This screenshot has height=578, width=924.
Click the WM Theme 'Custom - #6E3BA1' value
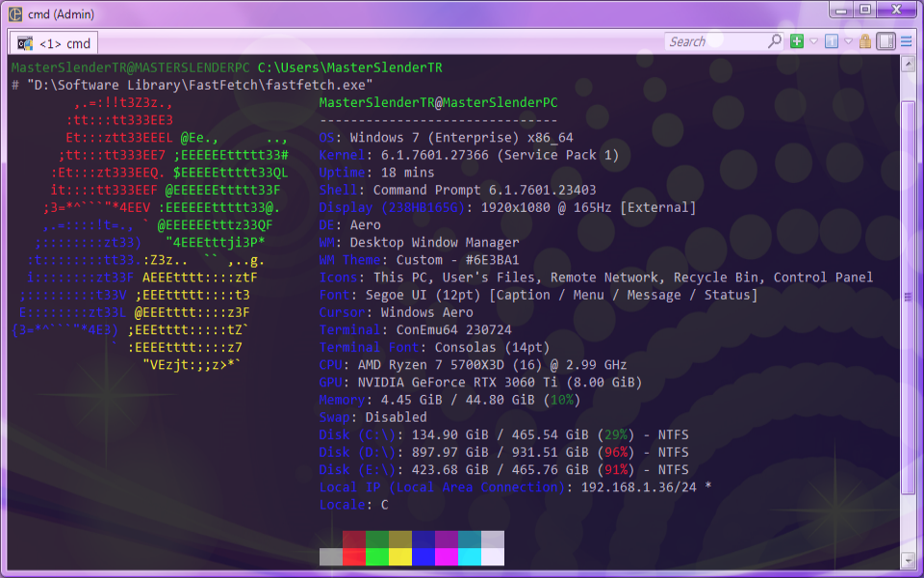click(x=458, y=260)
